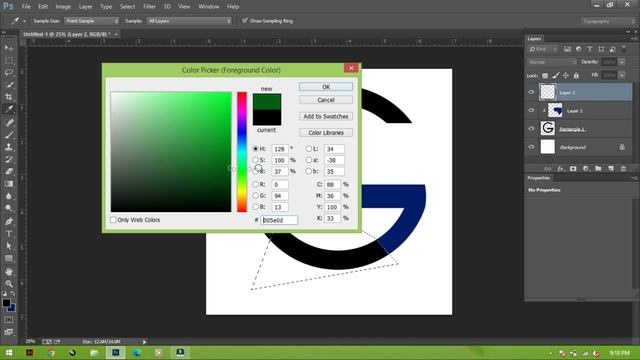The image size is (640, 360).
Task: Click the vertical hue spectrum slider
Action: pos(242,152)
